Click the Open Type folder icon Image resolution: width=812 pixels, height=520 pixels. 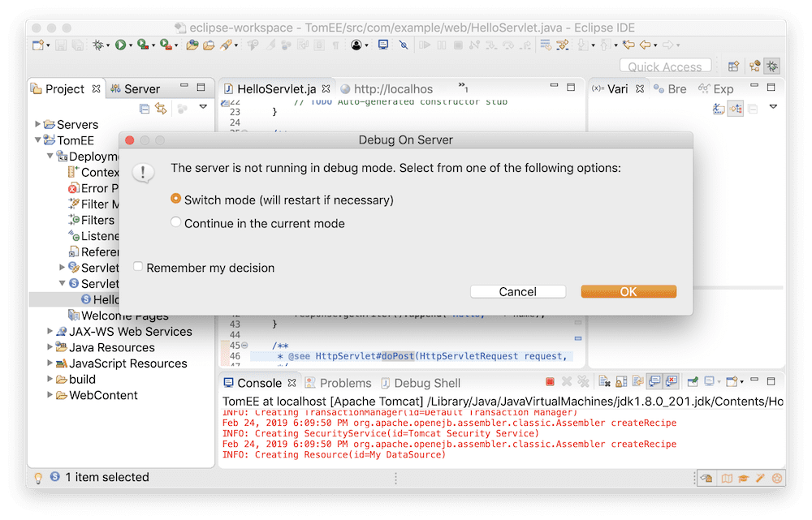click(x=192, y=45)
